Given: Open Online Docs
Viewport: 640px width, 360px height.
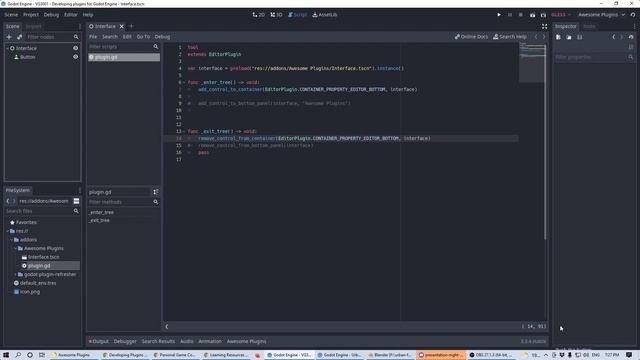Looking at the screenshot, I should pyautogui.click(x=471, y=37).
